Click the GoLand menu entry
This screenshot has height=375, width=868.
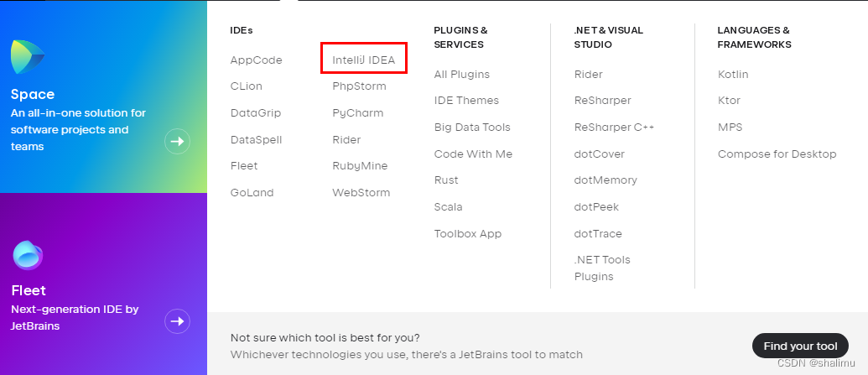[252, 193]
